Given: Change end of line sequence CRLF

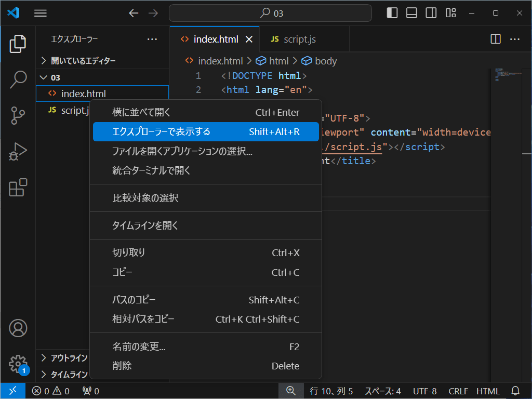Looking at the screenshot, I should click(x=458, y=391).
